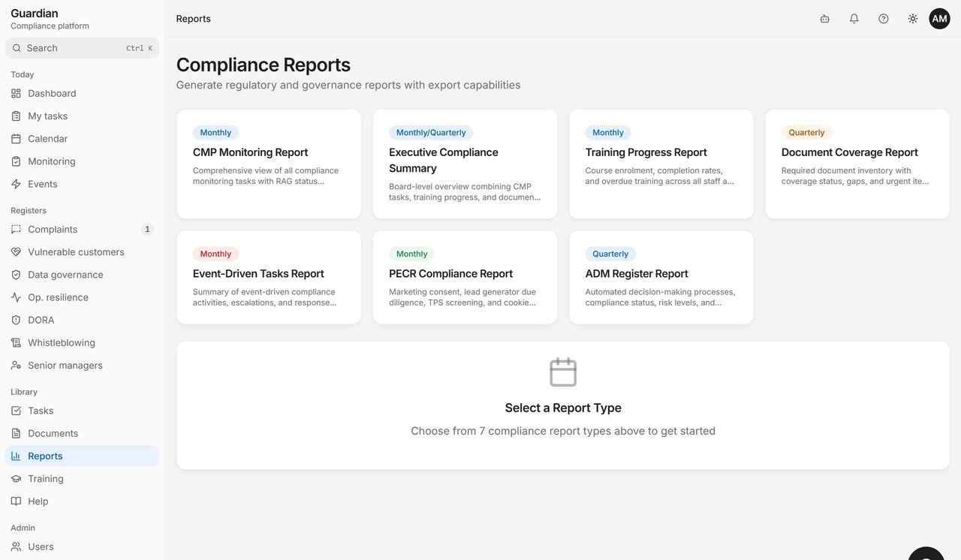Open the AI assistant bot icon
The width and height of the screenshot is (961, 560).
[824, 19]
